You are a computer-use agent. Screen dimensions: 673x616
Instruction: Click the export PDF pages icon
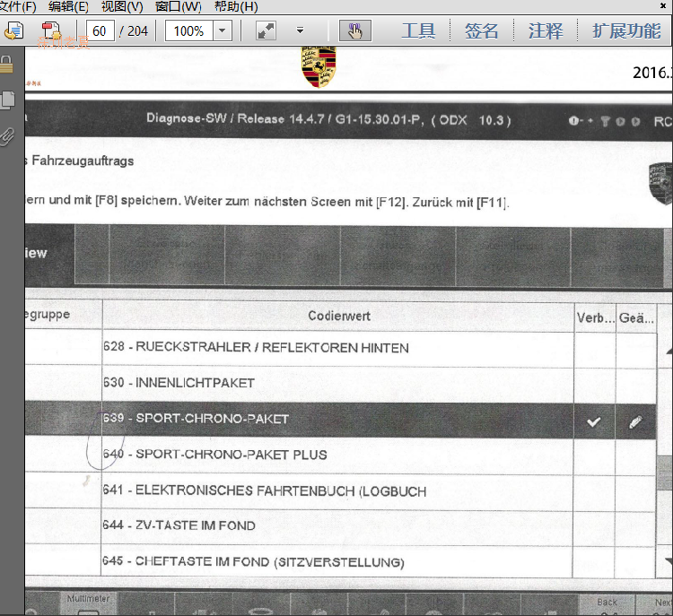tap(51, 30)
